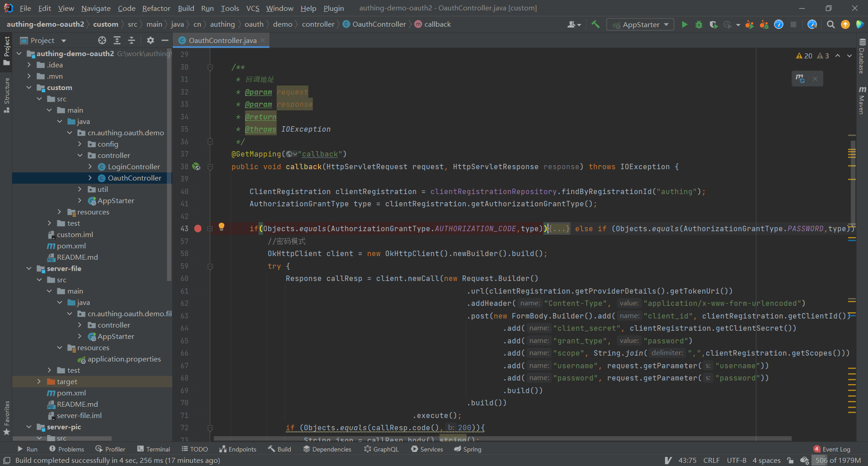Expand the target folder in project tree
This screenshot has width=868, height=466.
39,382
